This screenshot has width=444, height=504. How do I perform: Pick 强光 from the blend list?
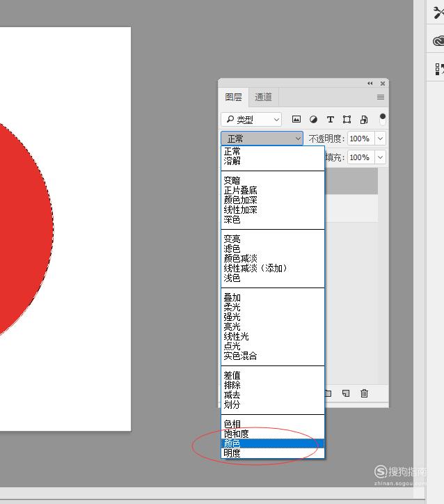[273, 317]
